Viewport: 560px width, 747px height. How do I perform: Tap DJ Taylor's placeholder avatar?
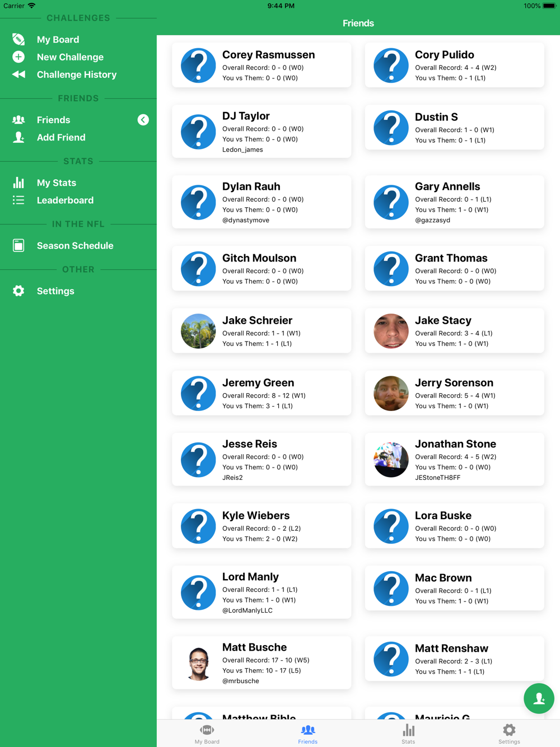tap(198, 132)
